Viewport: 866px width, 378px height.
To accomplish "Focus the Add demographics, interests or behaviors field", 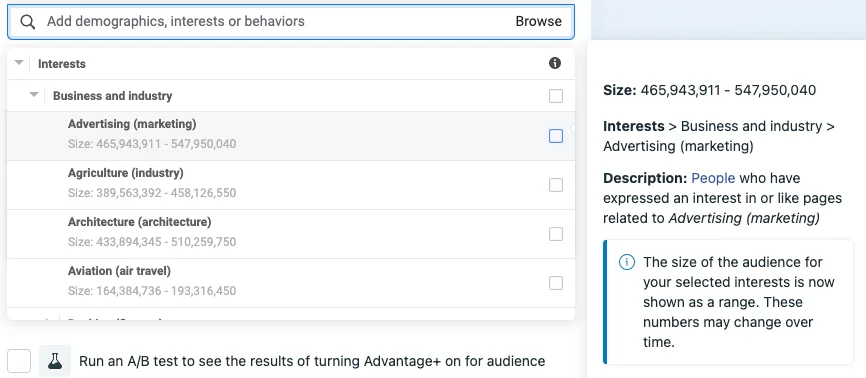I will point(291,22).
